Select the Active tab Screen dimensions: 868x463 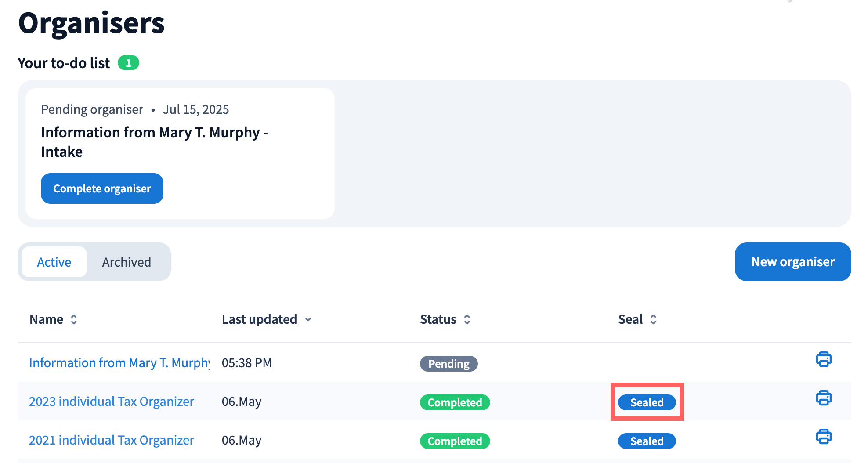point(54,262)
